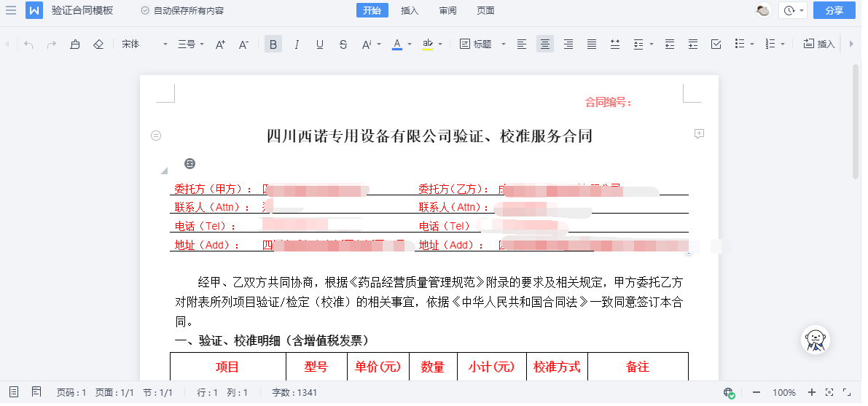This screenshot has width=868, height=406.
Task: Click the paragraph outline icon beside title
Action: [156, 135]
